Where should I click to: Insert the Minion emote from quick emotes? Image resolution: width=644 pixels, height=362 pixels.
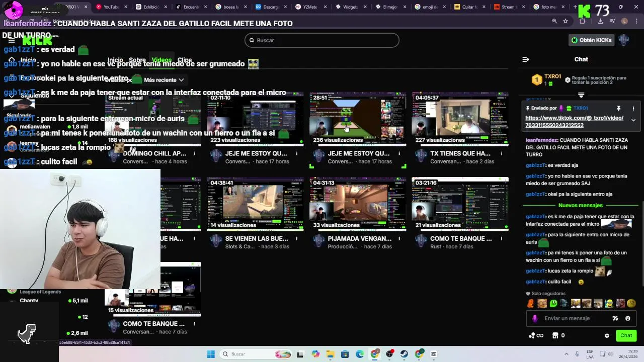609,303
